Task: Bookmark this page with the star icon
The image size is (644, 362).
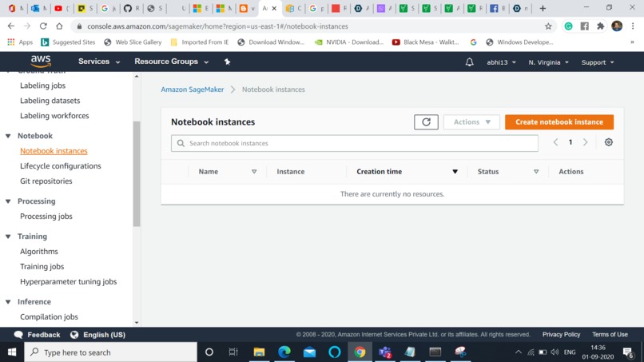Action: 548,26
